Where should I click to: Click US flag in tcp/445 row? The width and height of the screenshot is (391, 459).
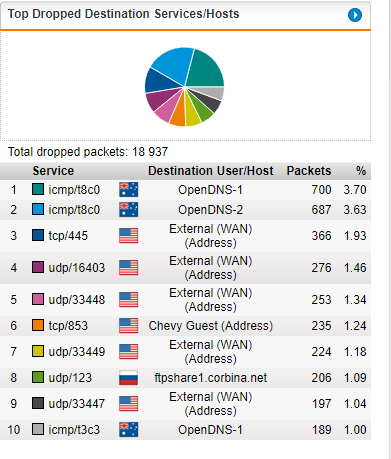pos(129,236)
